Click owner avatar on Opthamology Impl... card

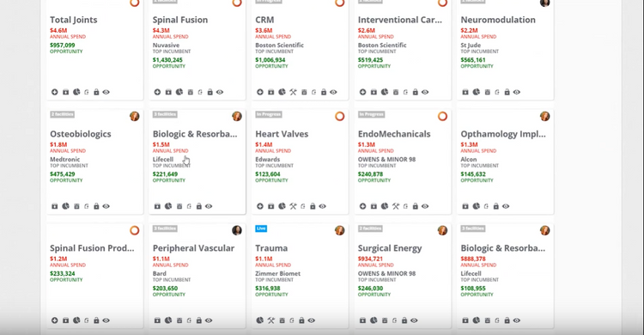tap(545, 116)
